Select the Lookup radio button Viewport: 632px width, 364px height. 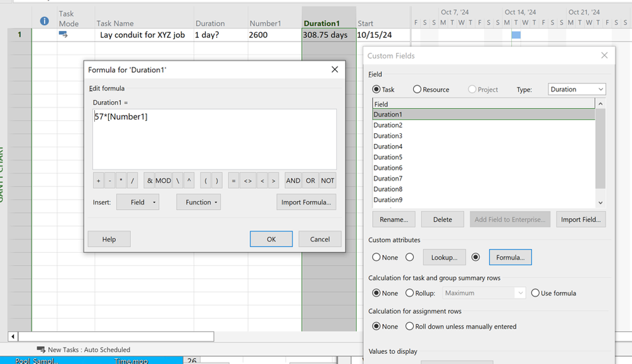409,257
